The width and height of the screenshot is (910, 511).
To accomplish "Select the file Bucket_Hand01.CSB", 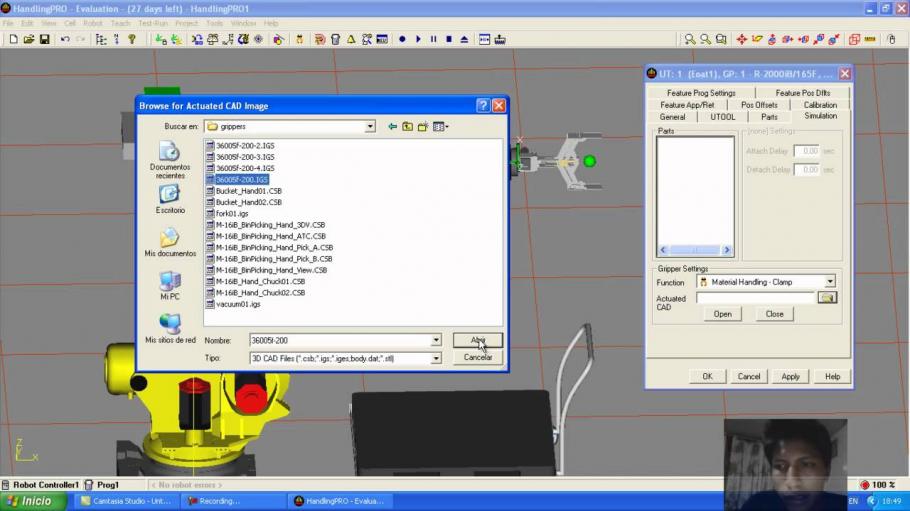I will point(248,191).
